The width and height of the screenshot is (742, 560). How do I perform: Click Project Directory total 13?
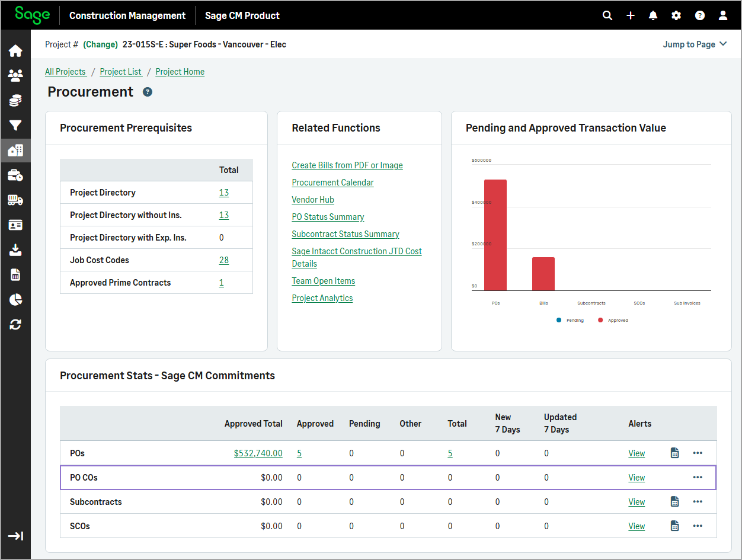coord(223,193)
